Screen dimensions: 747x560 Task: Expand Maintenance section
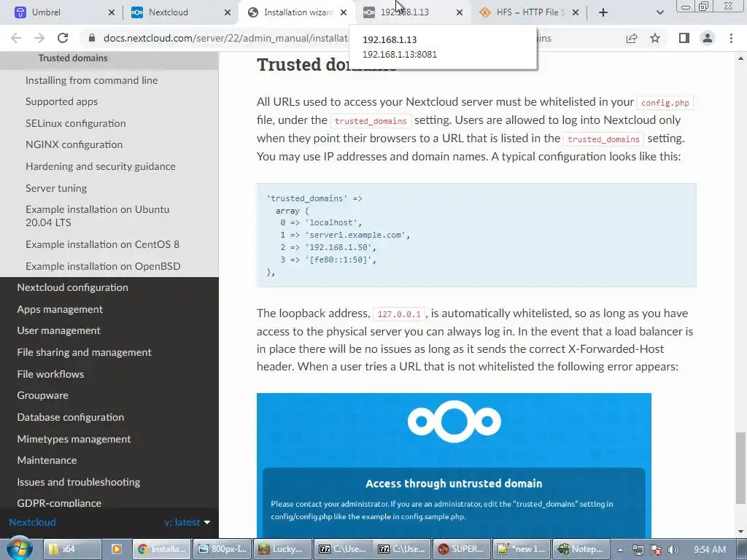tap(47, 461)
